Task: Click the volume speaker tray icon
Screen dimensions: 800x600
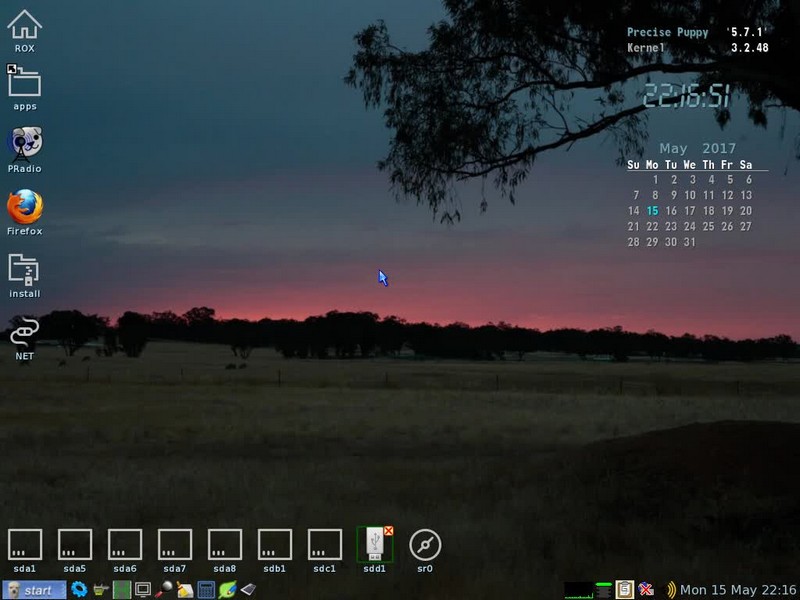Action: [x=671, y=590]
